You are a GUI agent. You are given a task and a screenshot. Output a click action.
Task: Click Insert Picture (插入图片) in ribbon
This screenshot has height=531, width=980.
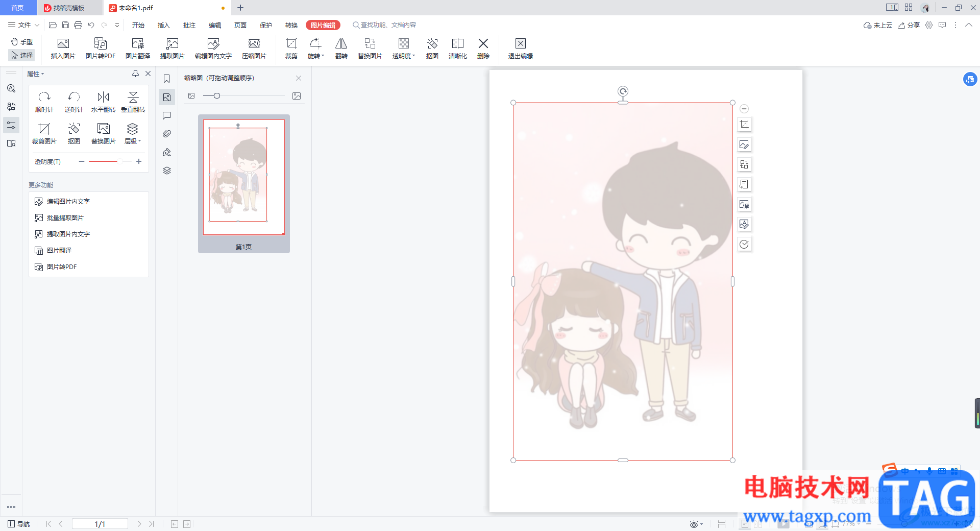[x=63, y=49]
